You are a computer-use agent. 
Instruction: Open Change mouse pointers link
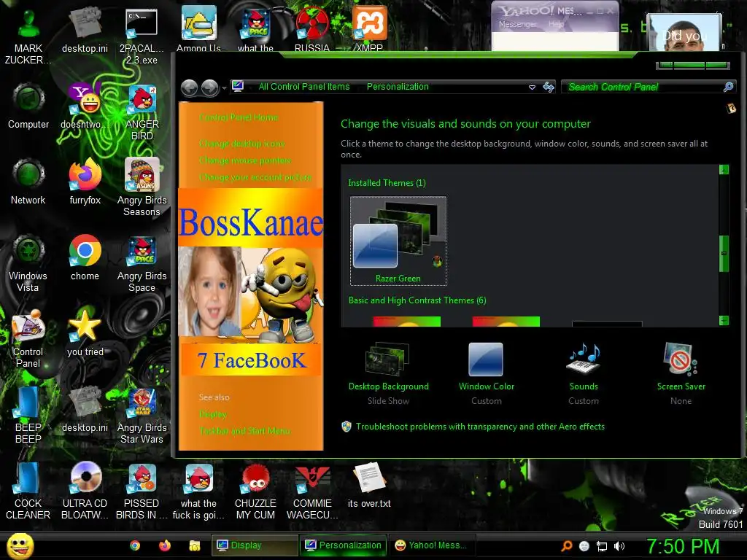(245, 160)
